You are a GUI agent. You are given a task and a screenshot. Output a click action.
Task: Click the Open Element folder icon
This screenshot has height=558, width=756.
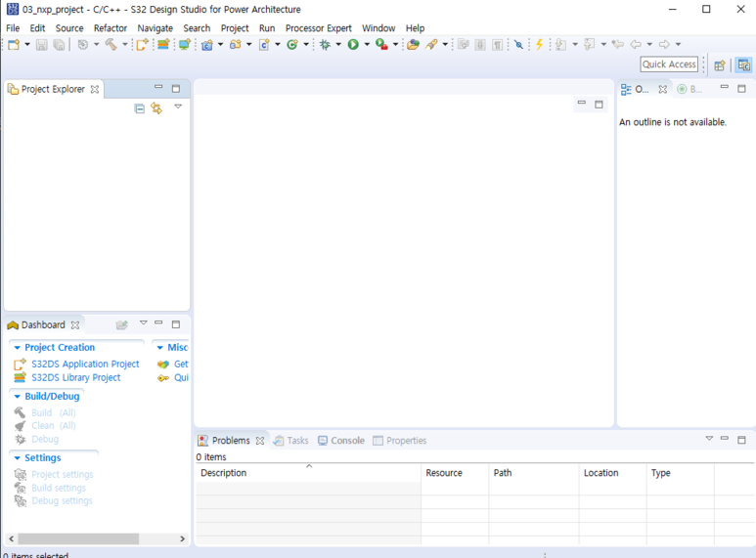(413, 45)
